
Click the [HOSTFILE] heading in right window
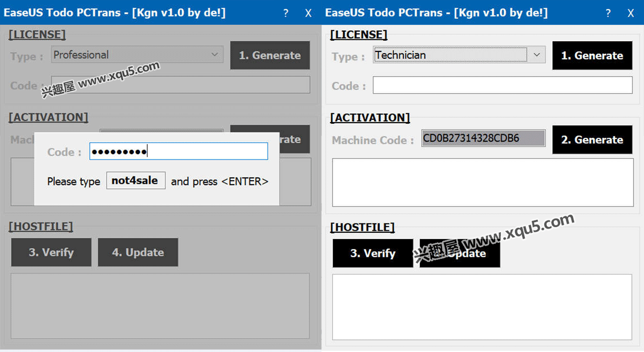[362, 227]
